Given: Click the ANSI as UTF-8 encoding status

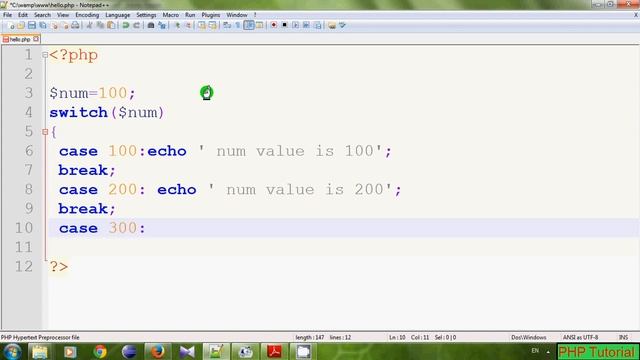Looking at the screenshot, I should [580, 338].
